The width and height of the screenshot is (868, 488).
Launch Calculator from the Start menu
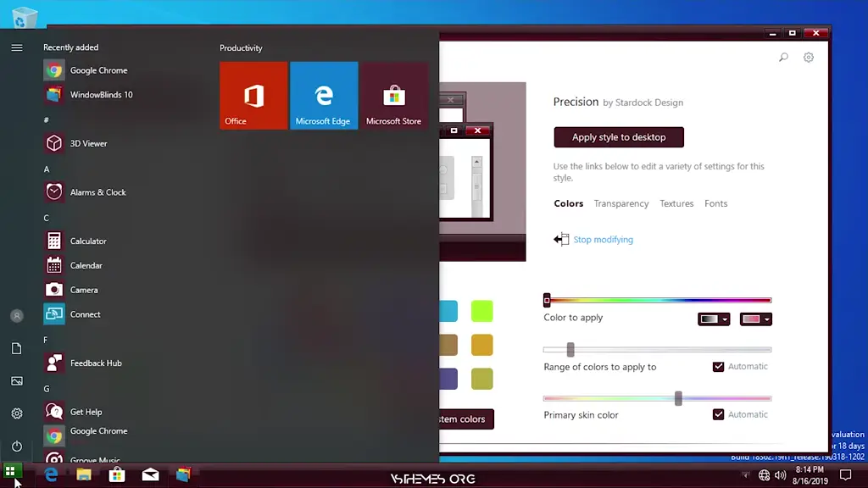87,241
